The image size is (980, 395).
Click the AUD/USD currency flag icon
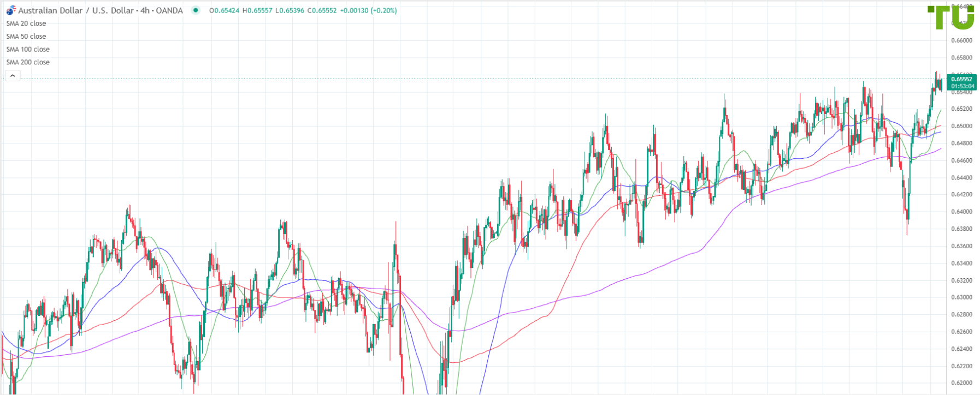pyautogui.click(x=11, y=10)
